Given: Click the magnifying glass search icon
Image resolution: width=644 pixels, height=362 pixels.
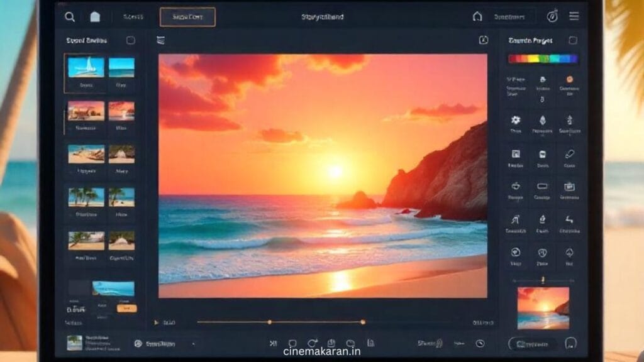Looking at the screenshot, I should [x=70, y=17].
